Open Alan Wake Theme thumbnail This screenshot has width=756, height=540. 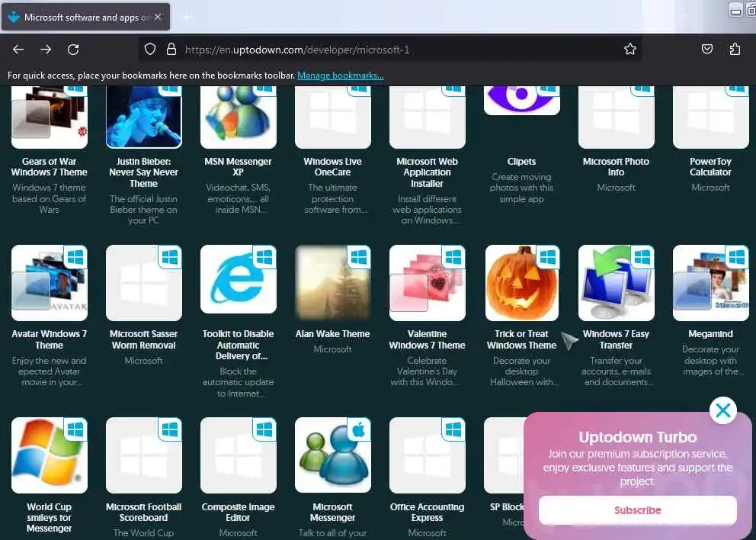click(x=333, y=283)
